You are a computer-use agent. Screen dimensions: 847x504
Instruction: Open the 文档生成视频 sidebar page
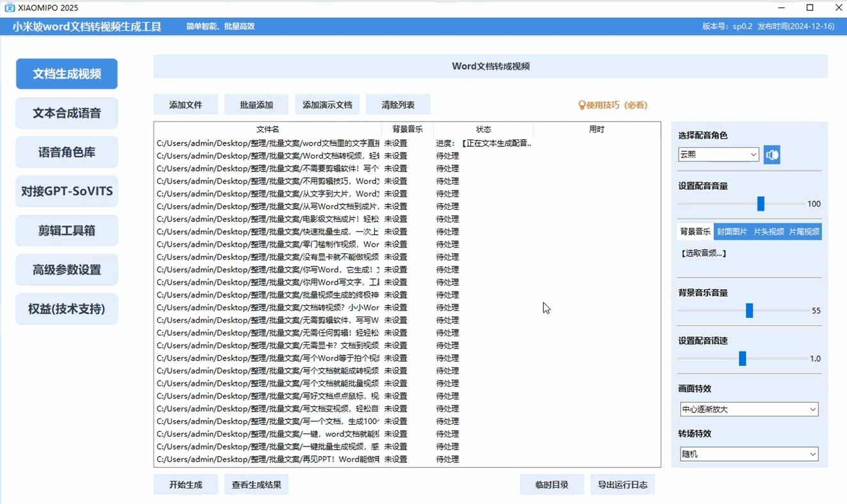pos(67,74)
